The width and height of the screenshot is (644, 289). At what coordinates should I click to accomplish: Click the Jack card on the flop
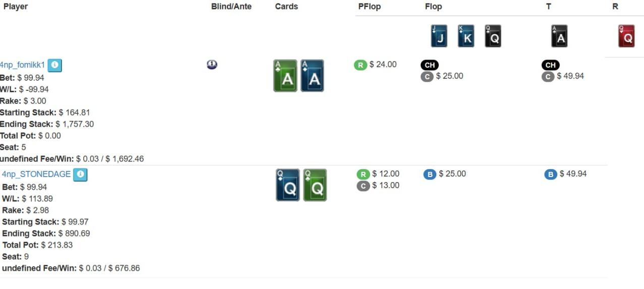[x=439, y=36]
